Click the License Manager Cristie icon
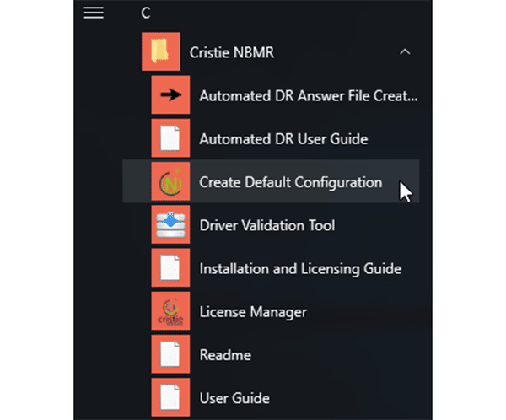Screen dimensions: 506x420 (x=170, y=311)
